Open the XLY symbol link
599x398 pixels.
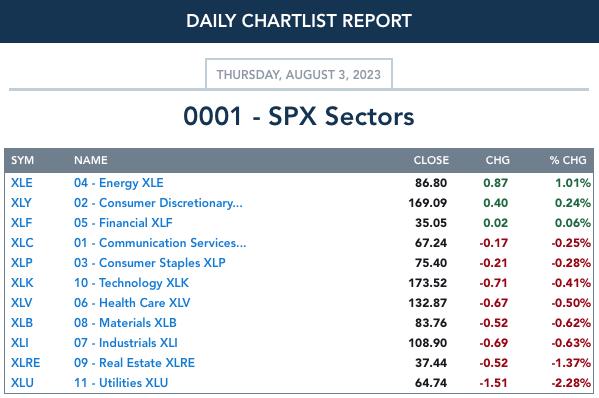(21, 203)
